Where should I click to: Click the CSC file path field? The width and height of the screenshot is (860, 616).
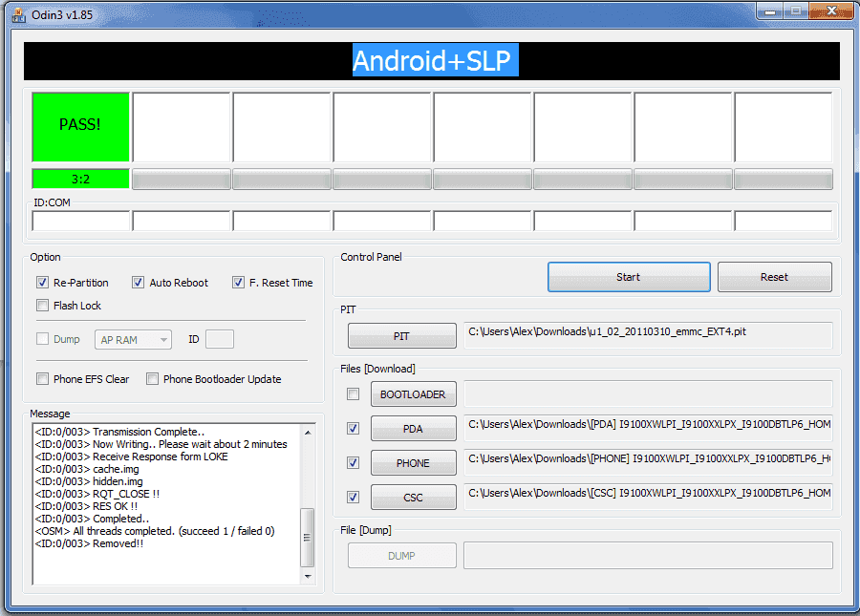pyautogui.click(x=648, y=498)
